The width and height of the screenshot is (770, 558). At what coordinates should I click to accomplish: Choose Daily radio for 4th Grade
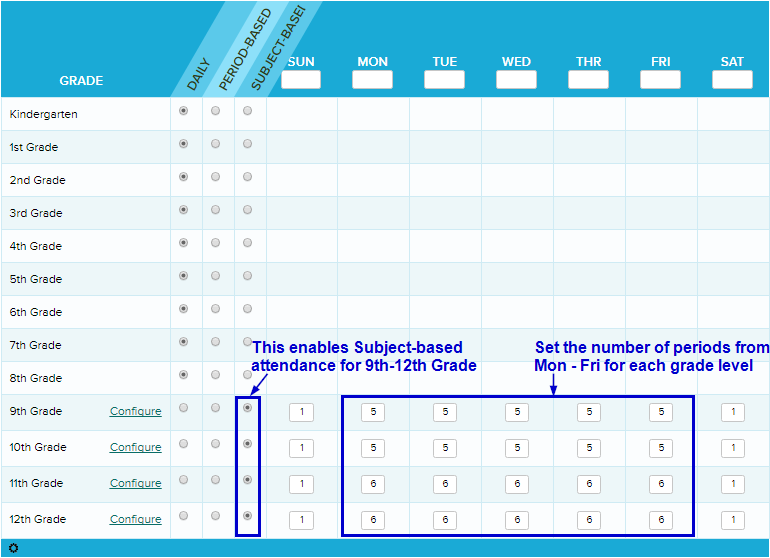pyautogui.click(x=184, y=243)
